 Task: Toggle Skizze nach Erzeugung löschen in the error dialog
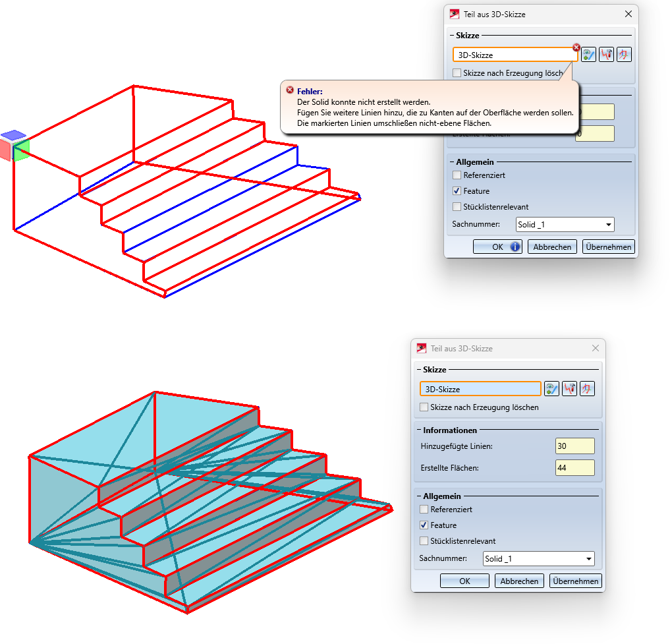click(457, 73)
